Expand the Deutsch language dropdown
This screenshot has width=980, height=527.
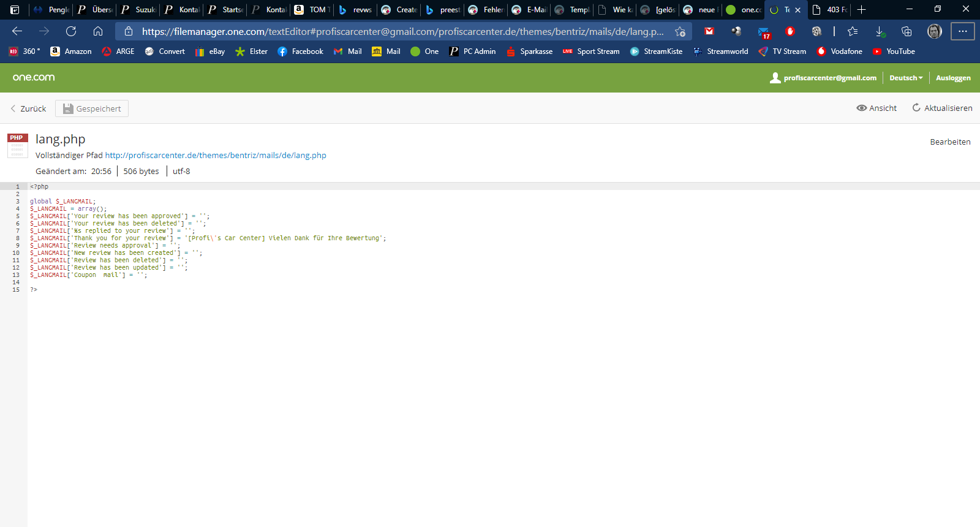point(906,78)
